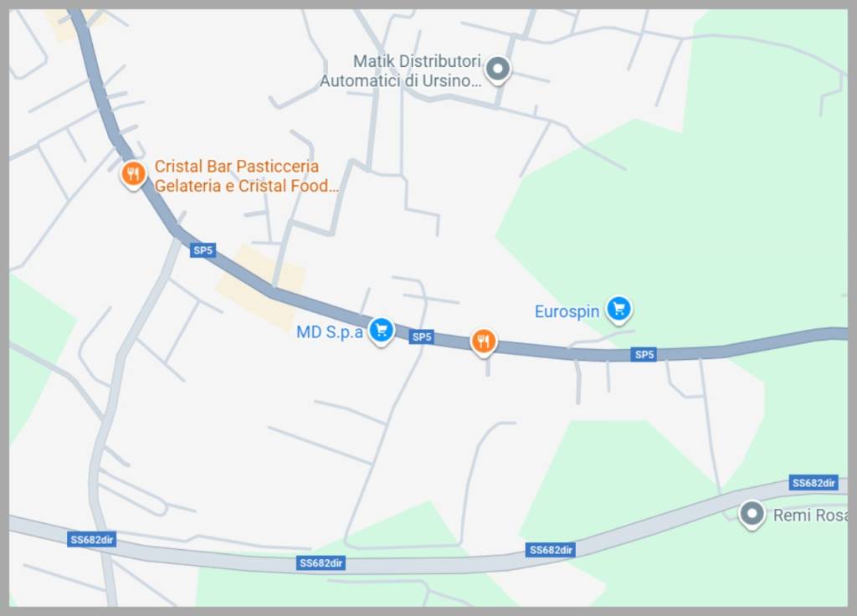Image resolution: width=857 pixels, height=616 pixels.
Task: Click the SS682dir badge below the orange restaurant pin
Action: [x=551, y=550]
